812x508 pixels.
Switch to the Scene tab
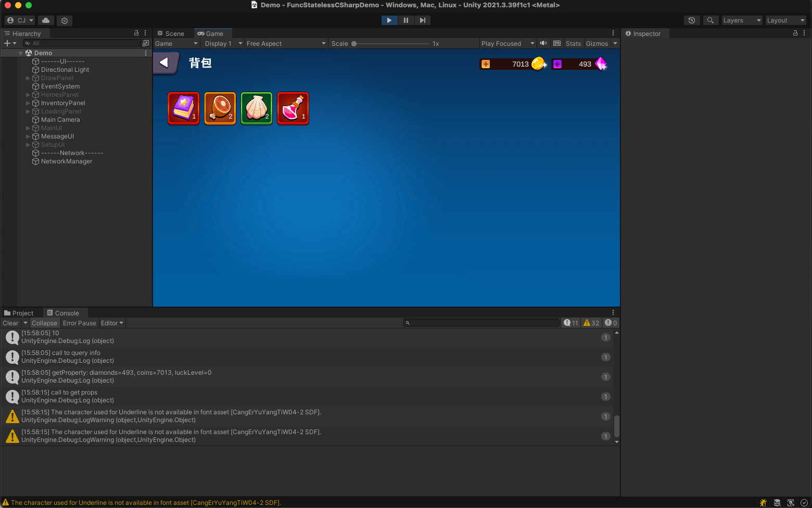[x=171, y=33]
